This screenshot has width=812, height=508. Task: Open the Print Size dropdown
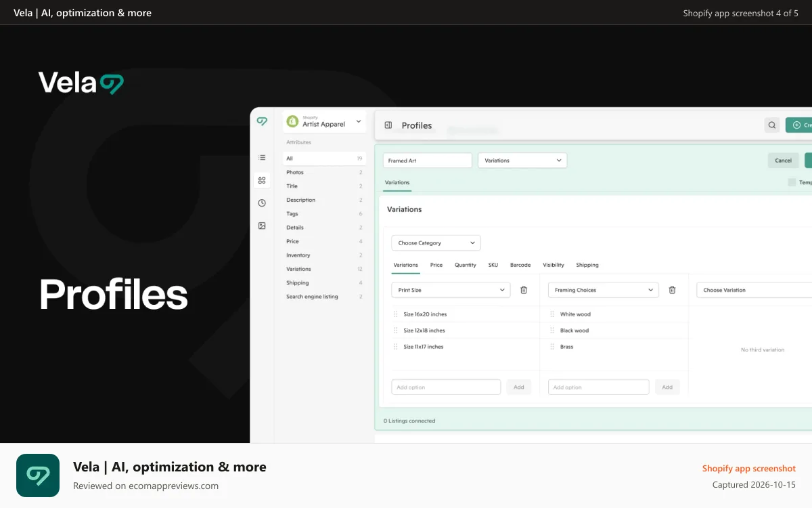451,290
